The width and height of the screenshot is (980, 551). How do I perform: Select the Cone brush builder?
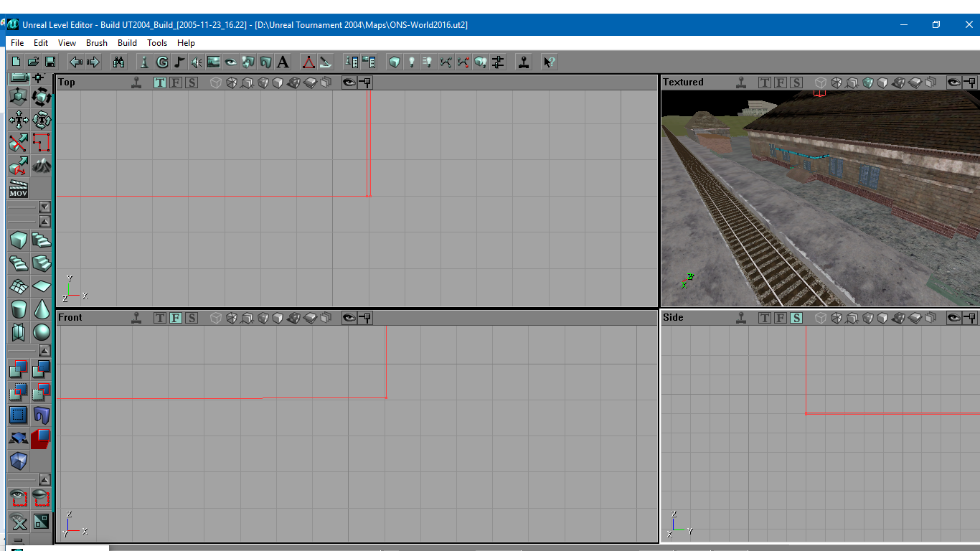point(42,309)
